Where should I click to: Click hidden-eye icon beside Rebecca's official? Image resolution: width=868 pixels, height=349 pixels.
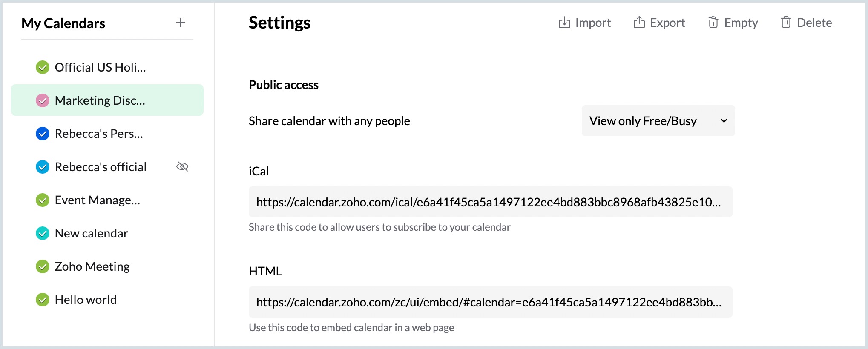tap(182, 166)
